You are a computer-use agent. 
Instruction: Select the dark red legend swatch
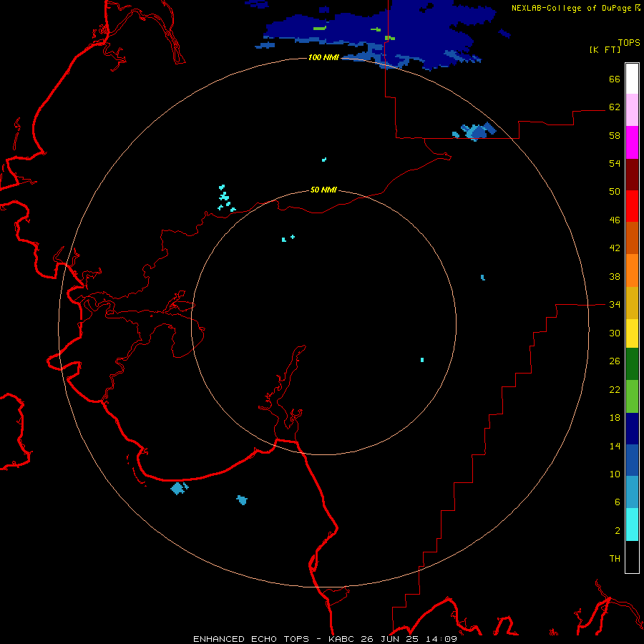632,175
